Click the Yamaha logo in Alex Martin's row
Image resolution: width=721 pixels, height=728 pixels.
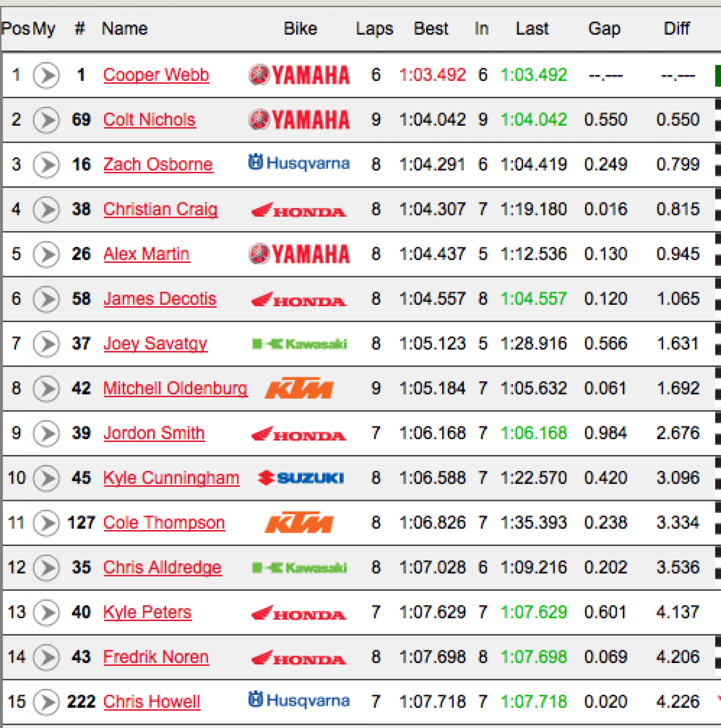299,254
